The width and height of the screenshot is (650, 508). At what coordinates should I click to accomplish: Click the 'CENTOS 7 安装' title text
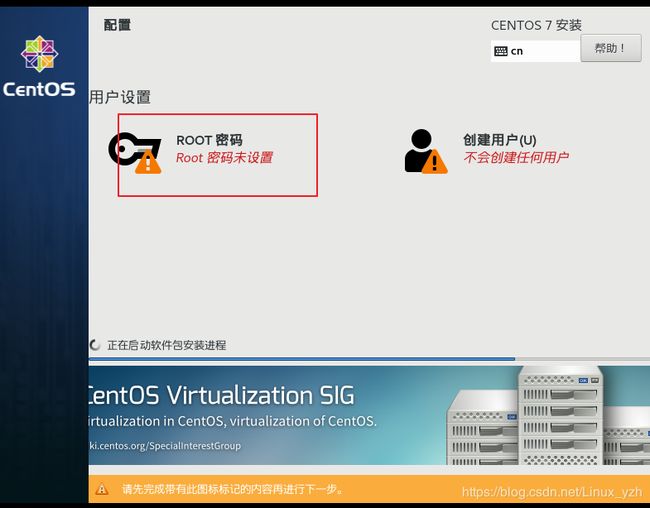(536, 25)
